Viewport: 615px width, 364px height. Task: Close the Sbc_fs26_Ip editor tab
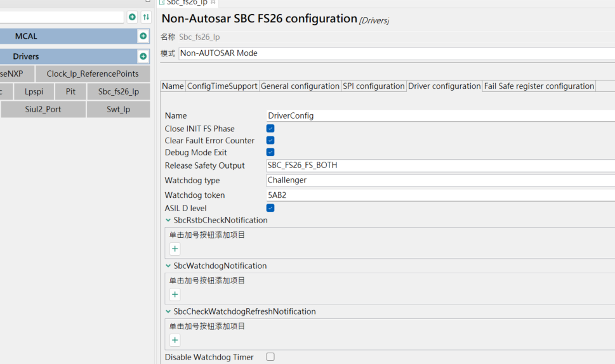pos(213,2)
